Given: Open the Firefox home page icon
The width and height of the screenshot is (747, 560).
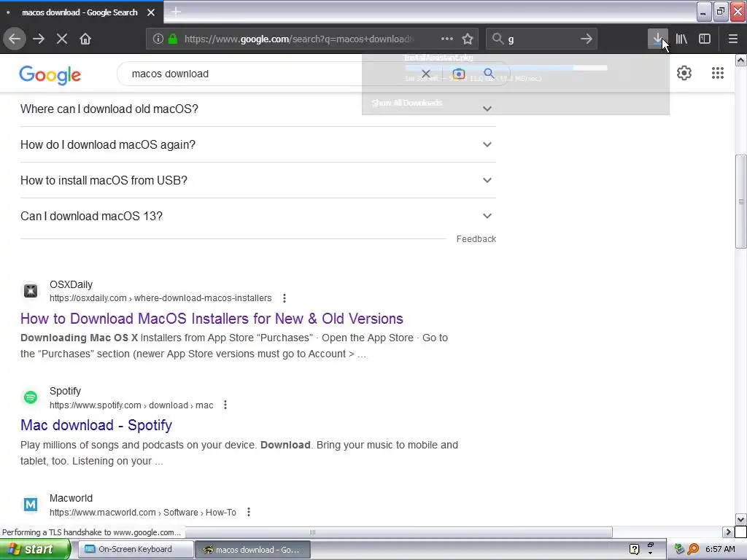Looking at the screenshot, I should (85, 39).
